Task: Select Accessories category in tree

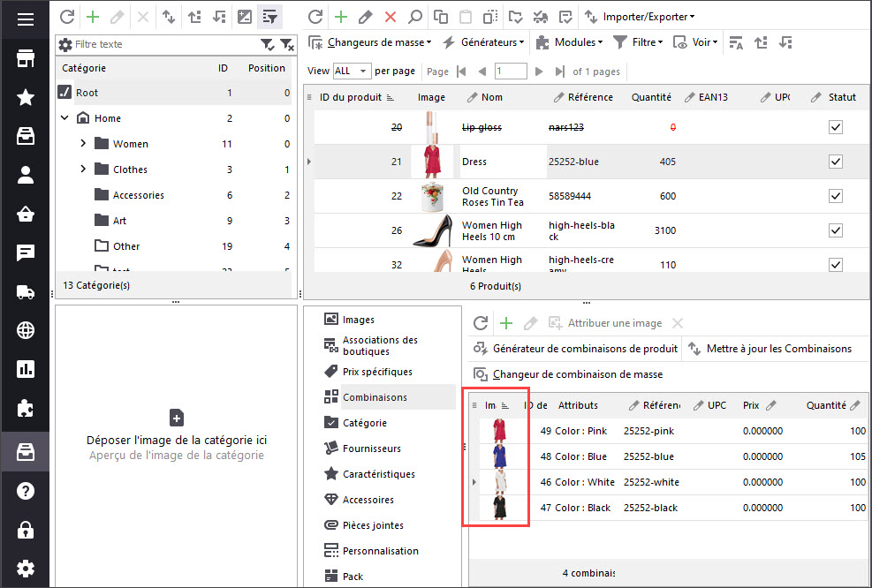Action: [x=138, y=195]
